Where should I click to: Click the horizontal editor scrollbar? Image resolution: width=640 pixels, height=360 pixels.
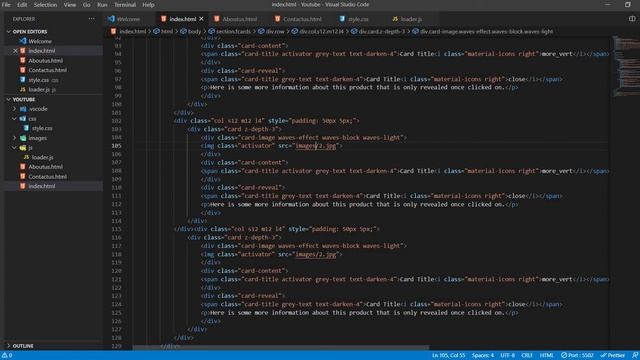click(281, 348)
